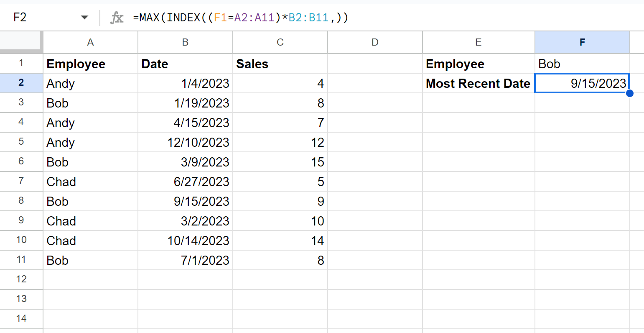The height and width of the screenshot is (333, 644).
Task: Select column A header
Action: pos(90,42)
